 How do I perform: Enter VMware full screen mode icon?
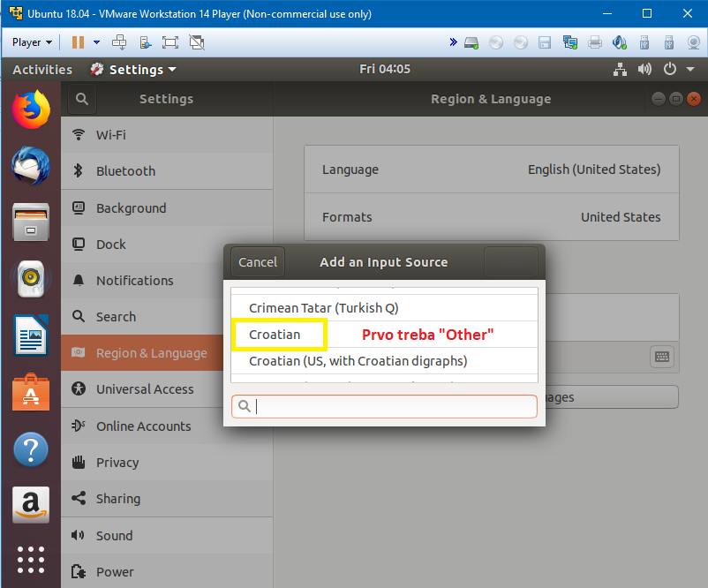click(170, 42)
